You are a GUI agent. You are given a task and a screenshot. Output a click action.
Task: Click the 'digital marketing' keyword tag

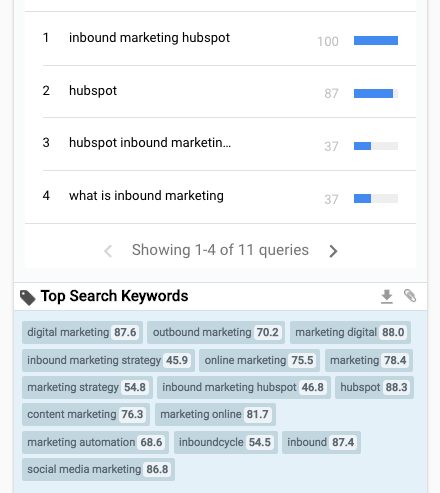tap(82, 332)
